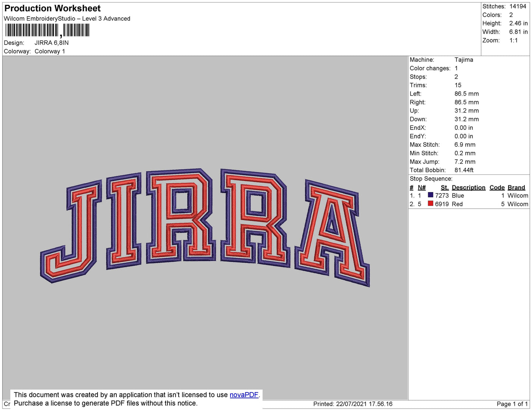Click the Colors value 2
532x411 pixels.
click(x=511, y=15)
